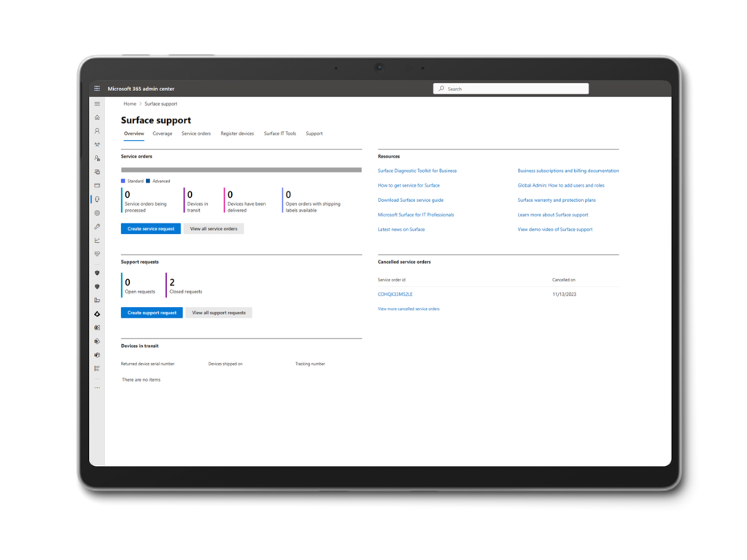Open Settings gear icon in sidebar
Screen dimensions: 747x560
97,213
